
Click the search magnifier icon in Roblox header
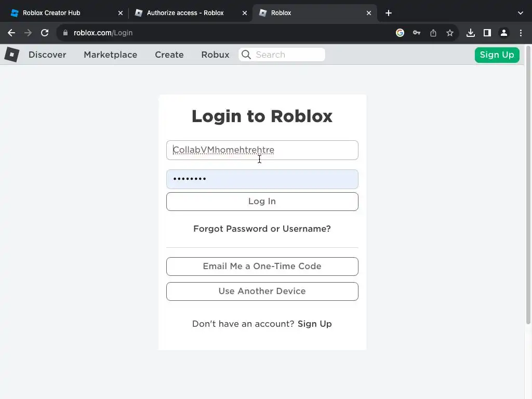click(x=246, y=55)
